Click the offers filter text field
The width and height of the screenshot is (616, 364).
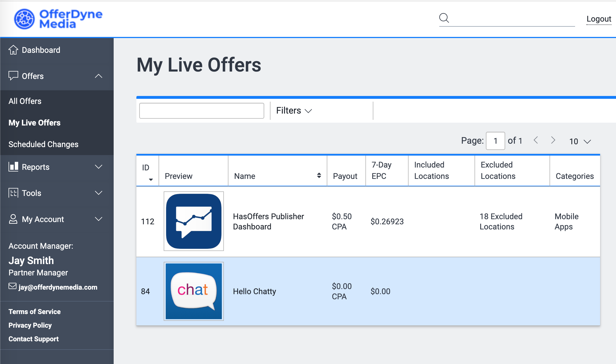202,111
